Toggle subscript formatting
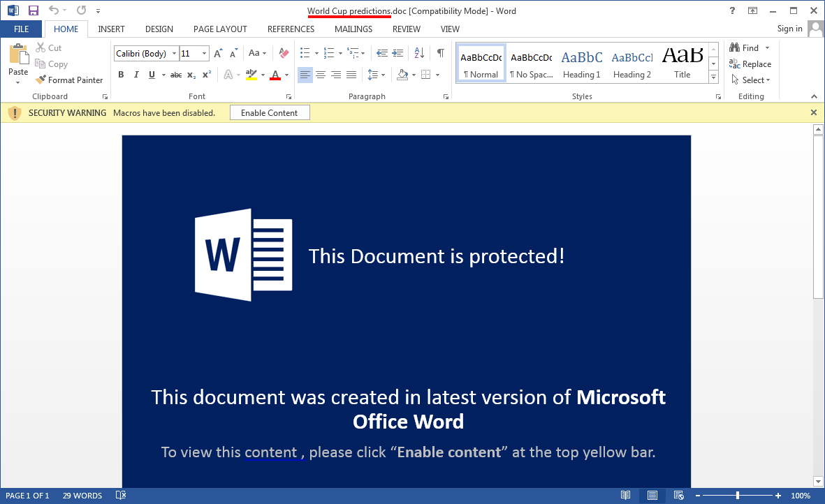Viewport: 825px width, 504px height. click(x=191, y=75)
